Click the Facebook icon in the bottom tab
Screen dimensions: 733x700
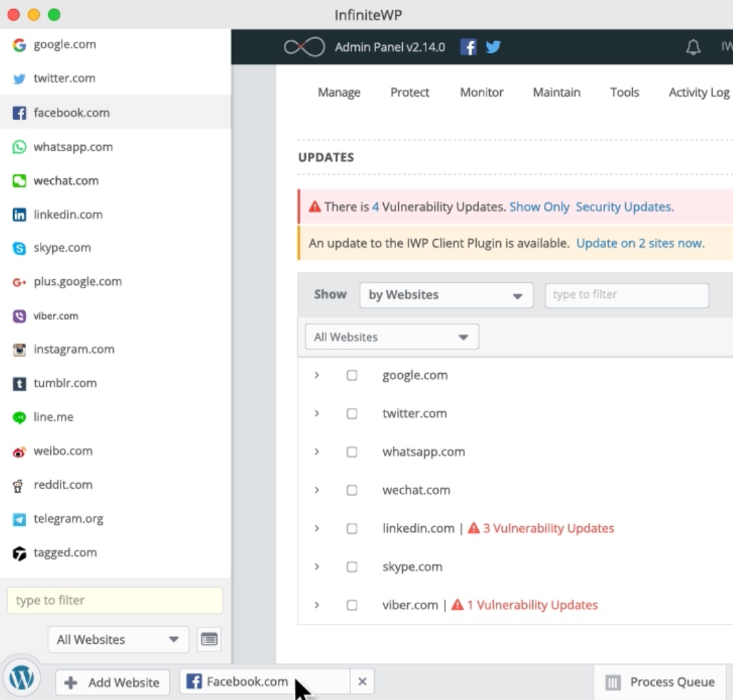(194, 681)
